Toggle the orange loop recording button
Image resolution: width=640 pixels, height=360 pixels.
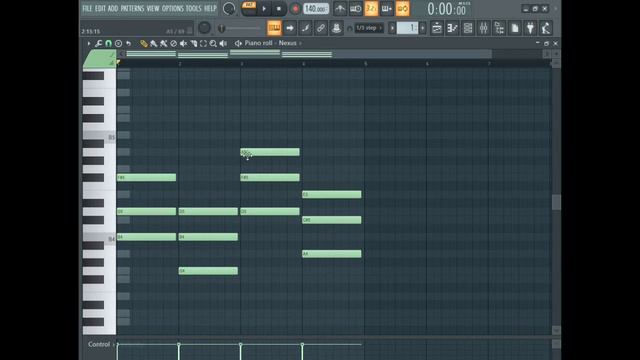pos(402,9)
